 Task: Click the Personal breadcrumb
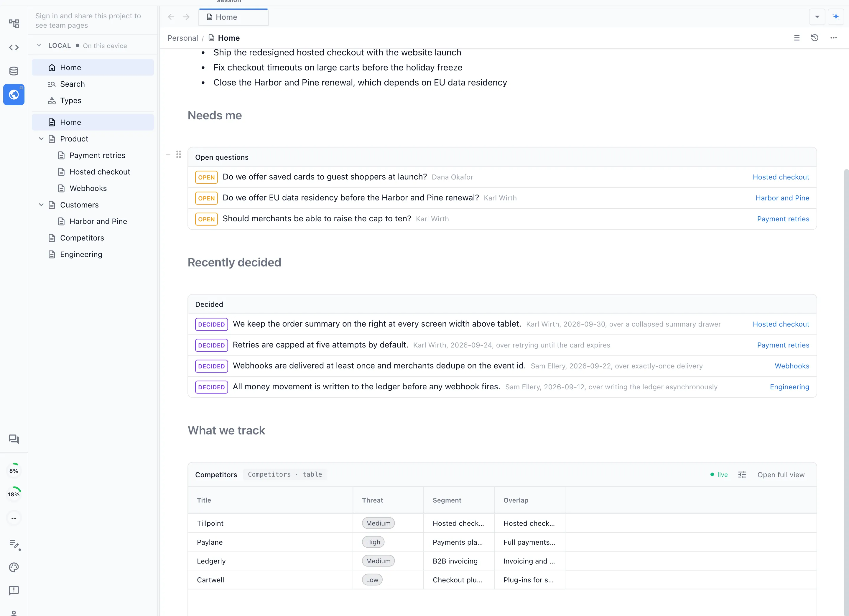pos(183,38)
